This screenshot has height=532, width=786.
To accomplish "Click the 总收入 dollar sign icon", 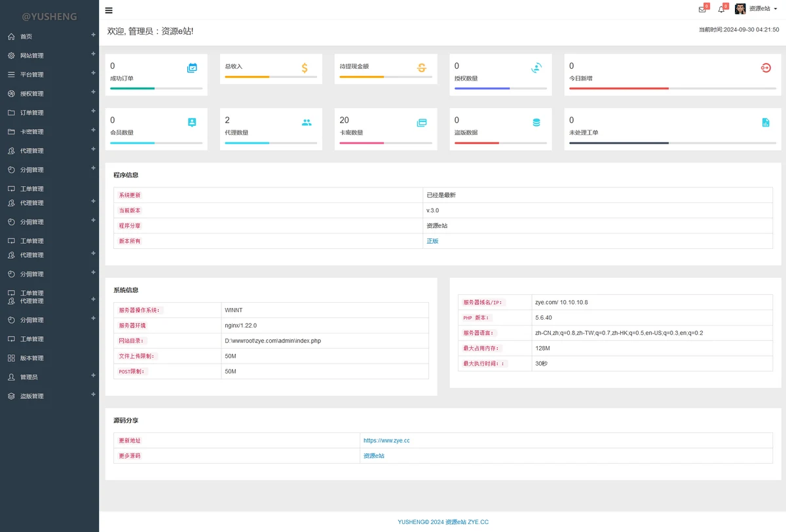I will 305,67.
